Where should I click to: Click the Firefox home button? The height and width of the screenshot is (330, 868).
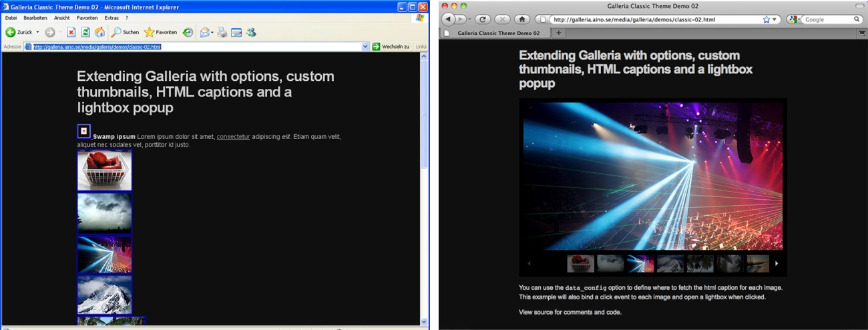(522, 19)
